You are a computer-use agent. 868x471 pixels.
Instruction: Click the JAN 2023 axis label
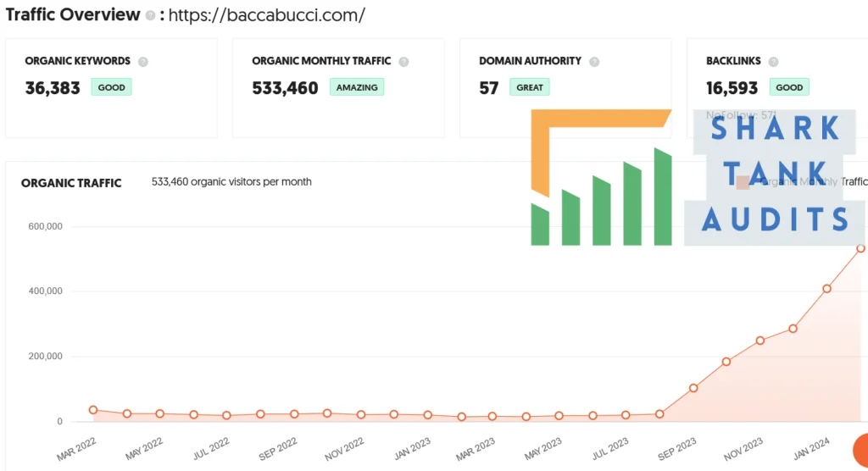(413, 449)
